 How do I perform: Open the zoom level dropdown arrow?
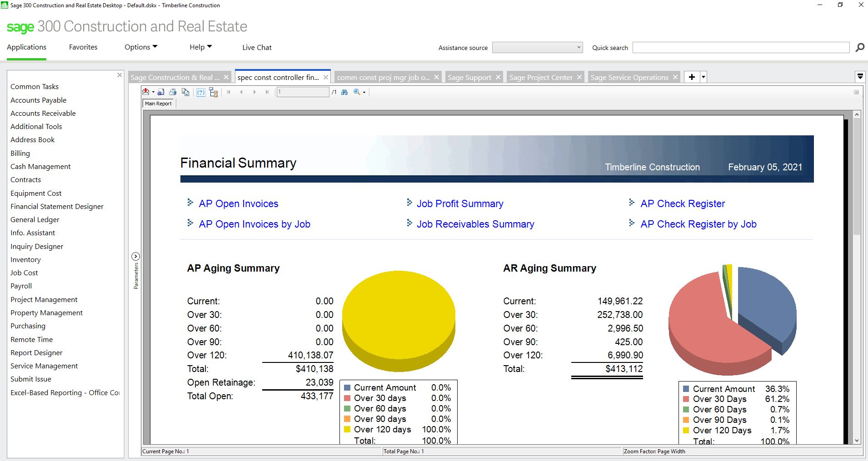(364, 93)
